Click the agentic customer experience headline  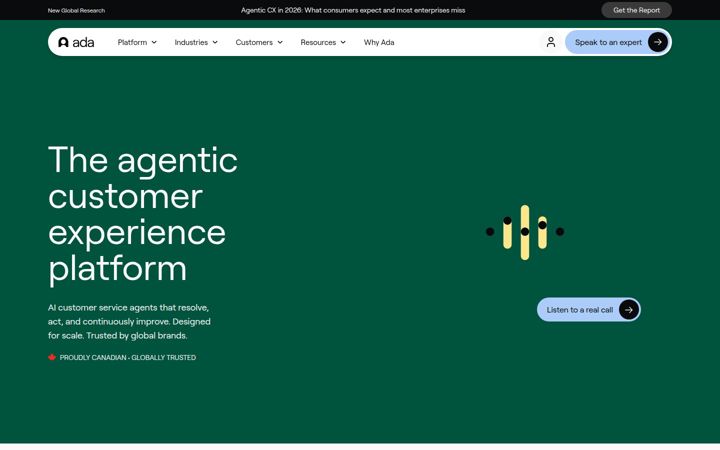[x=143, y=214]
